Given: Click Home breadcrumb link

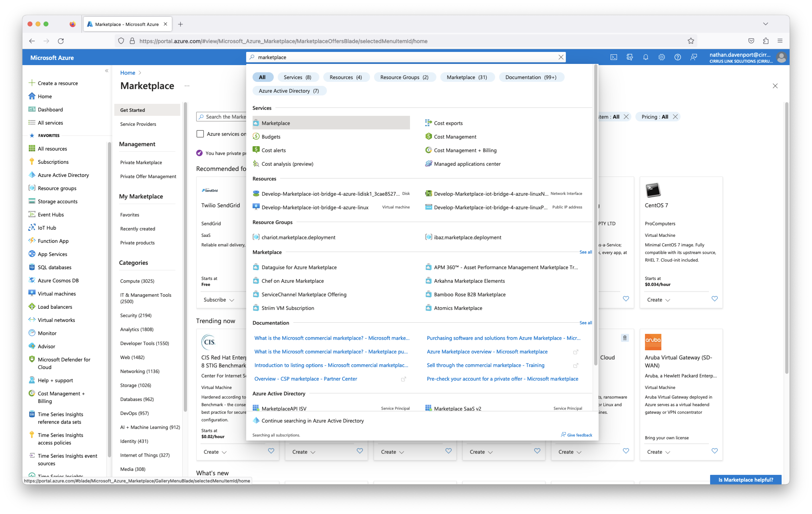Looking at the screenshot, I should coord(127,73).
